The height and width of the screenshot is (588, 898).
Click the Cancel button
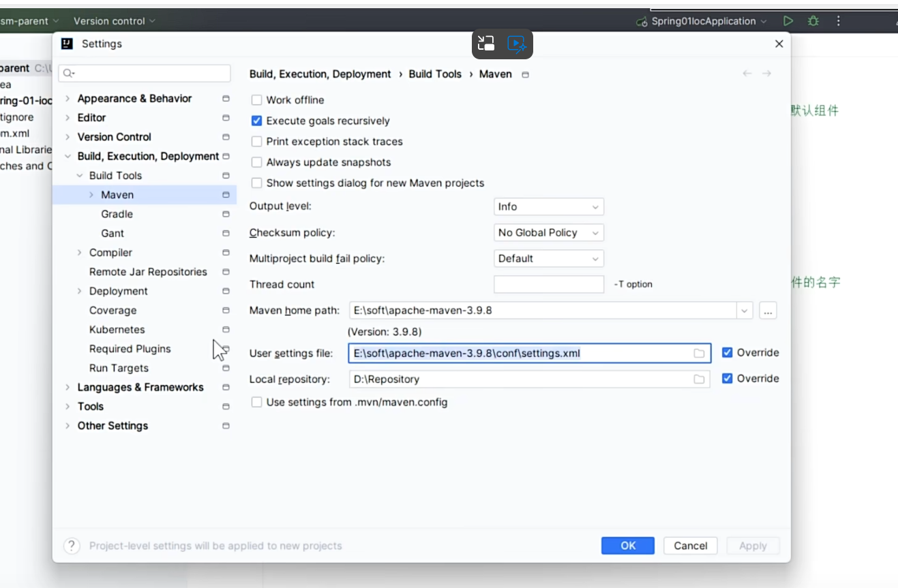tap(691, 546)
